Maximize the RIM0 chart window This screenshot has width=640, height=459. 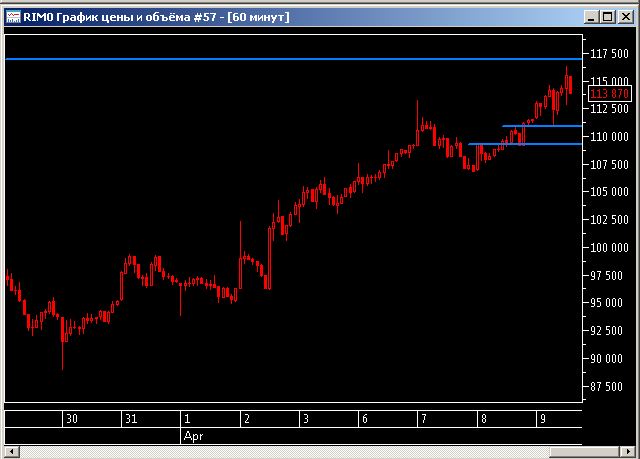608,17
